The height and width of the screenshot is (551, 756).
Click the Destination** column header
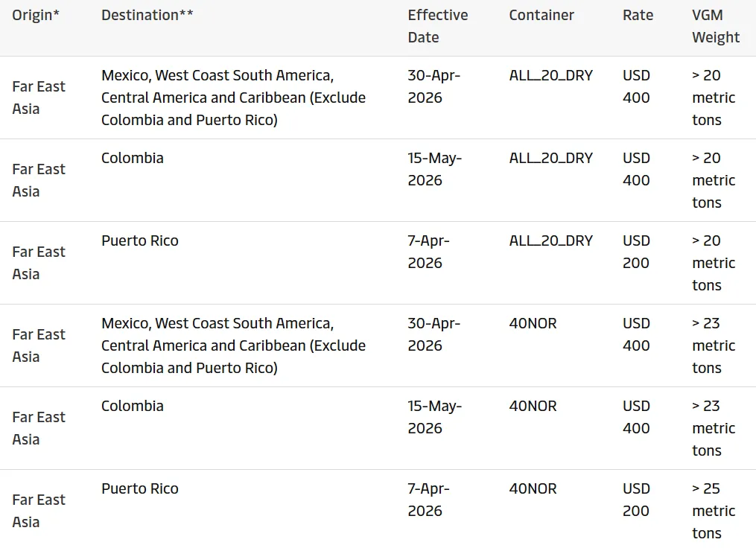coord(147,15)
